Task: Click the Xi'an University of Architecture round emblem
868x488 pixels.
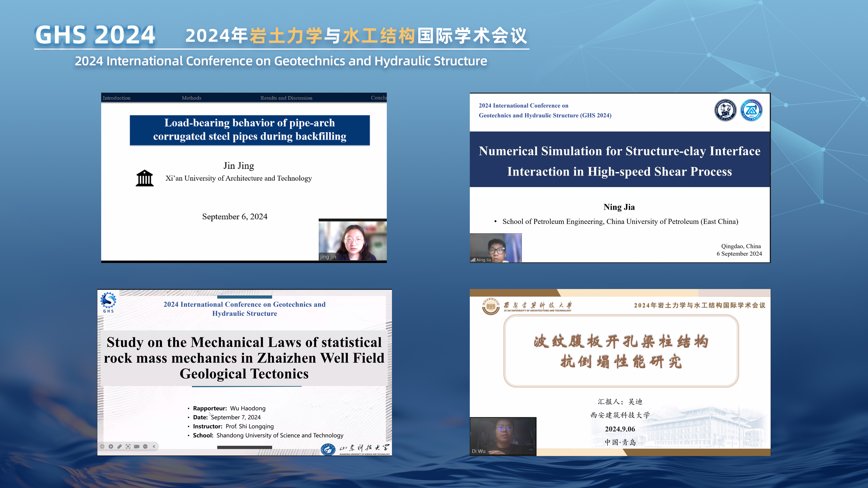Action: (x=491, y=306)
